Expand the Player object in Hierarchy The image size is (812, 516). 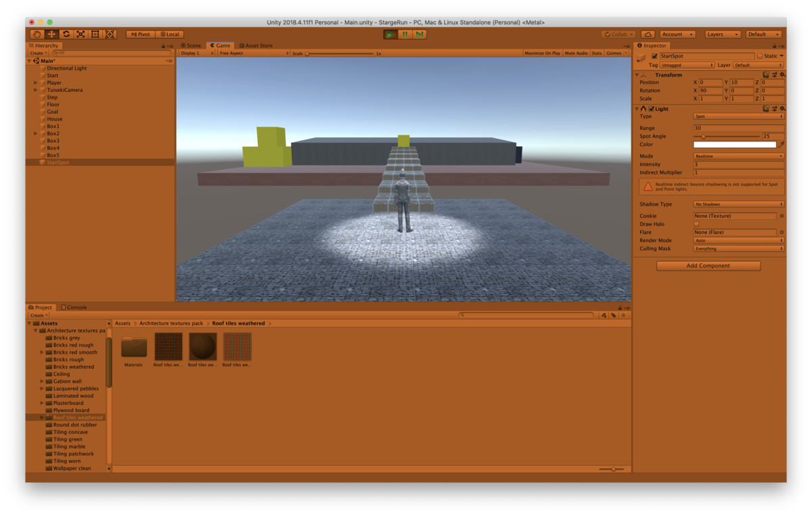click(x=36, y=83)
